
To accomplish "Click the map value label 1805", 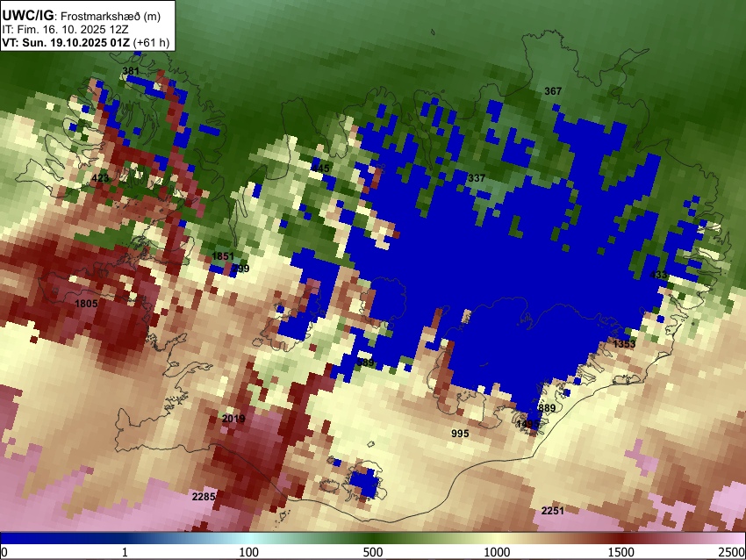I will [x=86, y=304].
